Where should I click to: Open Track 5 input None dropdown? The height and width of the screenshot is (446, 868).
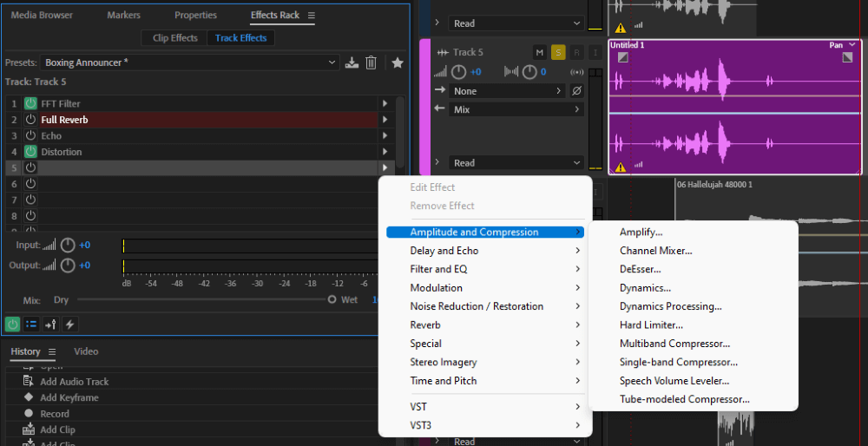point(507,91)
